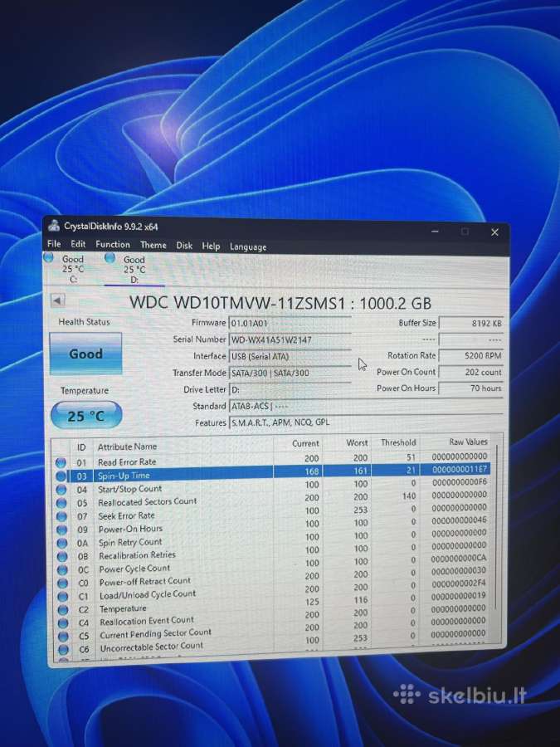This screenshot has height=747, width=560.
Task: Click the attribute list vertical scrollbar
Action: pyautogui.click(x=496, y=526)
